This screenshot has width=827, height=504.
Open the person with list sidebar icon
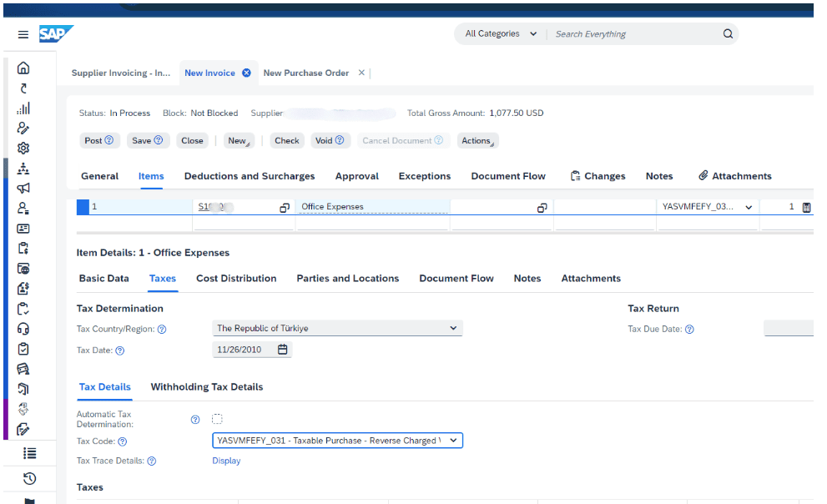click(23, 209)
